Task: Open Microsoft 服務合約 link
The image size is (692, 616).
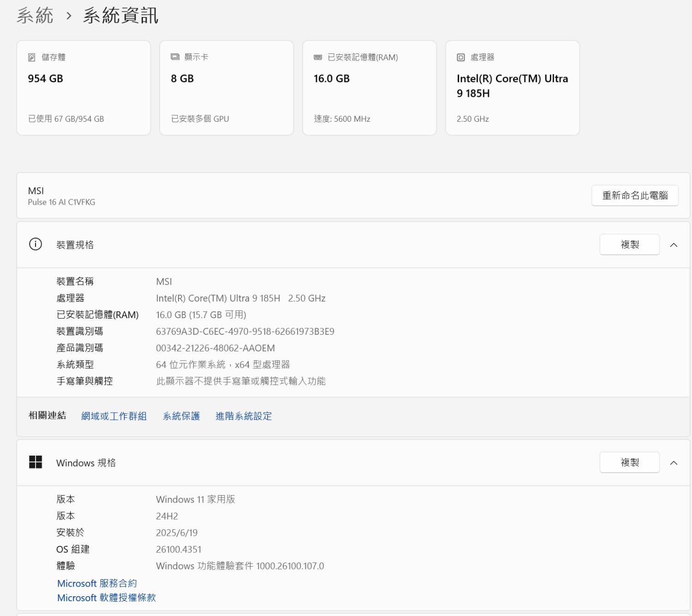Action: tap(97, 583)
